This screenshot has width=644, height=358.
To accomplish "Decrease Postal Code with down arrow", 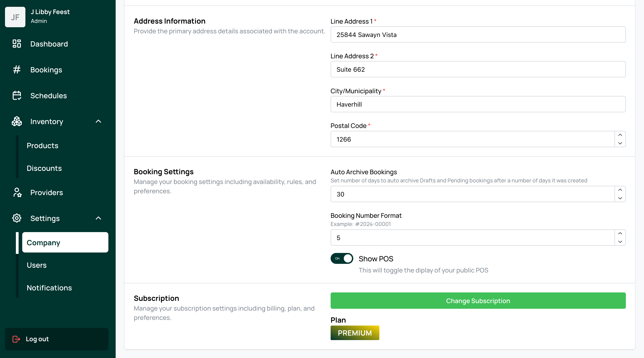I will tap(620, 143).
